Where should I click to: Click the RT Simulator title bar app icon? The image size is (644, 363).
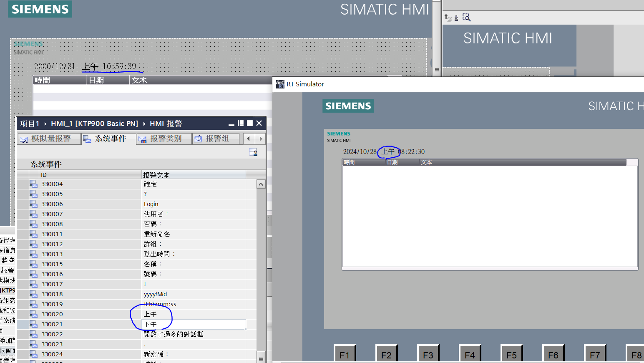click(x=280, y=84)
